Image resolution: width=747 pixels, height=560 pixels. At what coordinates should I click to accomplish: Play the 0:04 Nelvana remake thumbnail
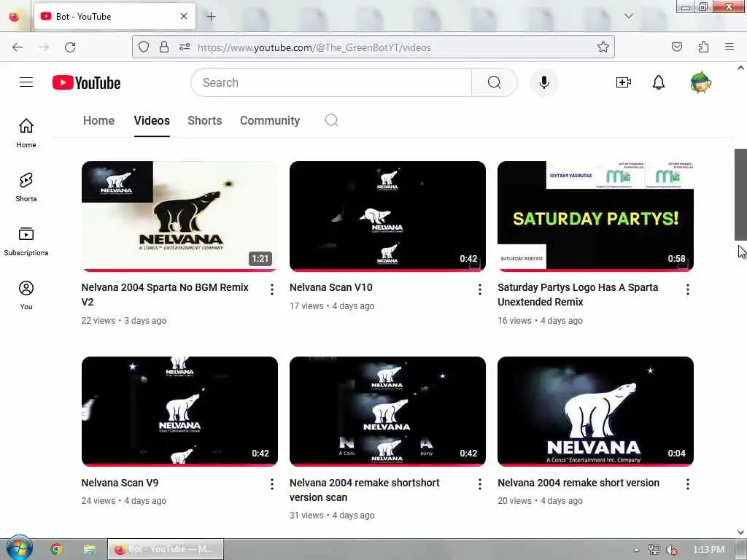click(x=595, y=411)
